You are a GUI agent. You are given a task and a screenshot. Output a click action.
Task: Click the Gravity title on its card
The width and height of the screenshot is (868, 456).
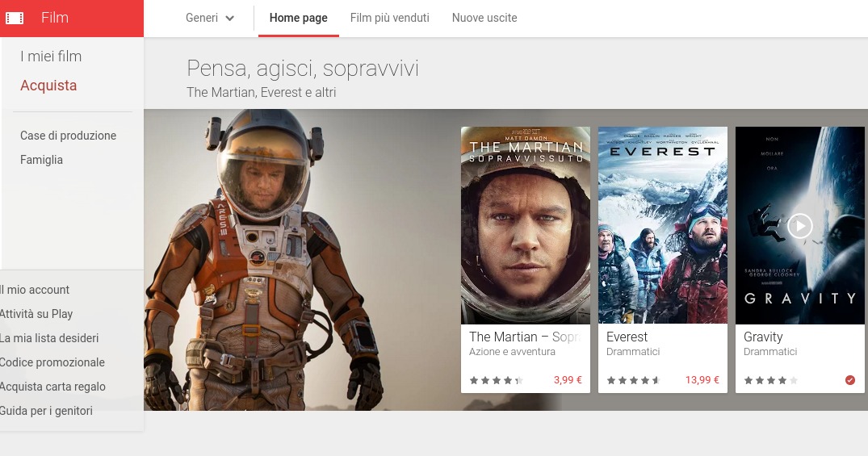pos(763,337)
